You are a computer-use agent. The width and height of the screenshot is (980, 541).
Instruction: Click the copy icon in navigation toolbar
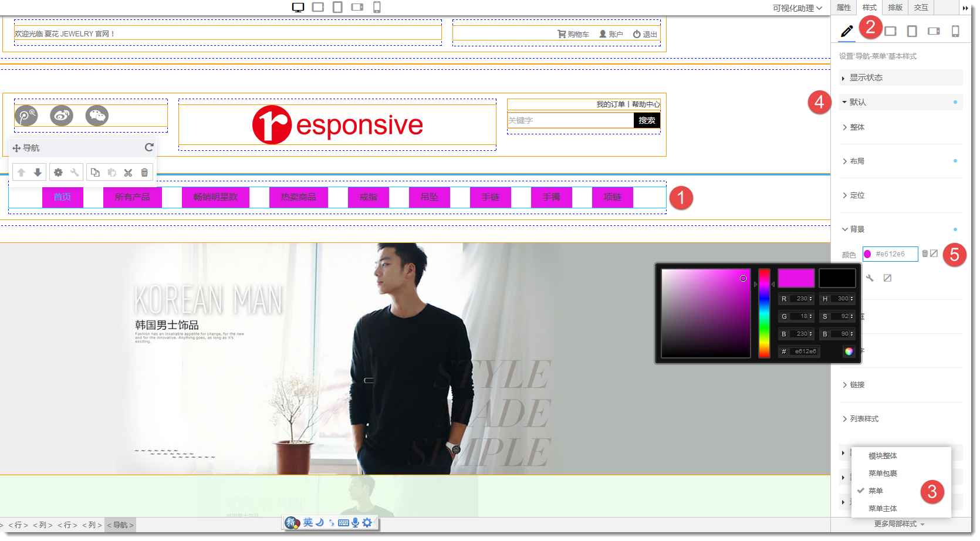tap(95, 173)
